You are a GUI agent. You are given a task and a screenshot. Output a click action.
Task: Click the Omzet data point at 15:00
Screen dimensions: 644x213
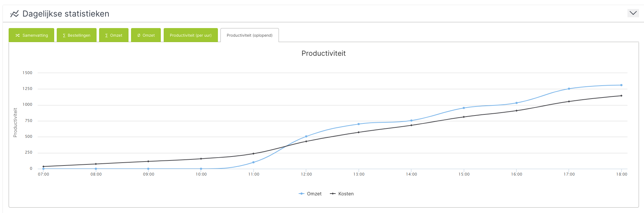tap(464, 108)
